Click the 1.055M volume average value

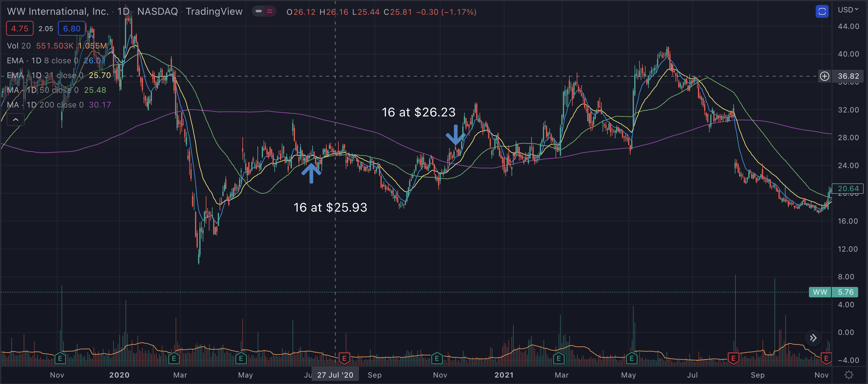click(92, 46)
